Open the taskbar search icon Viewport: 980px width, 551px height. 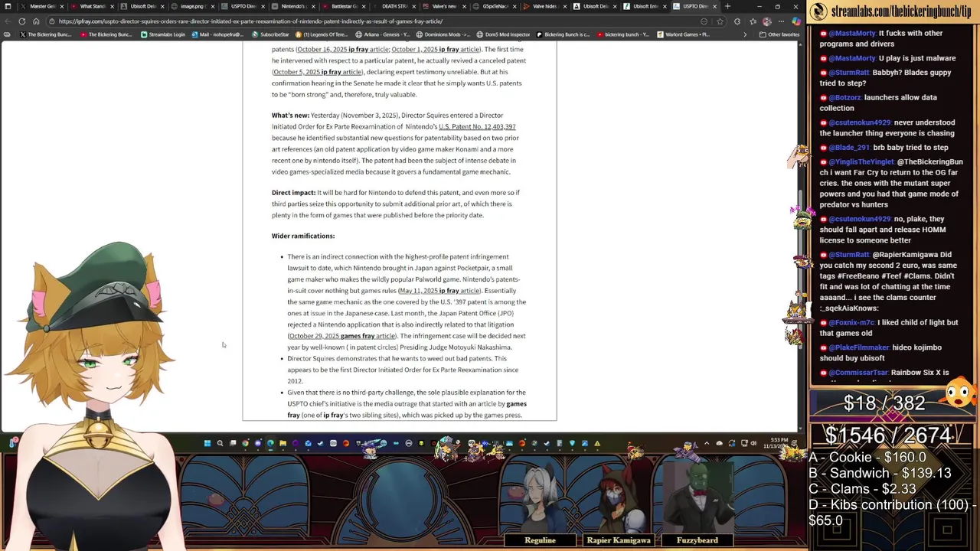[220, 443]
